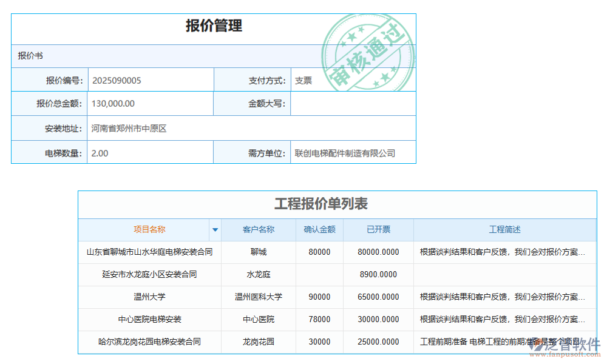Open the 项目名称 column filter dropdown
This screenshot has width=607, height=364.
[x=215, y=229]
